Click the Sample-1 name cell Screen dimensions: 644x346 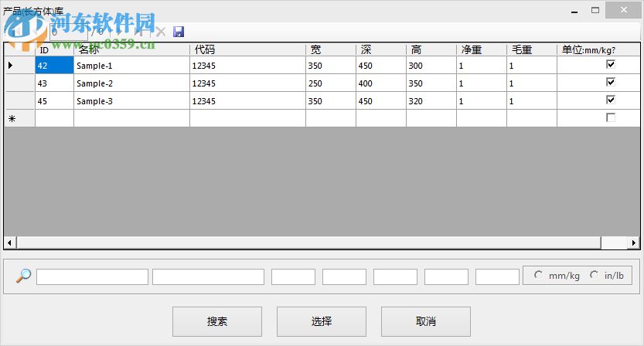click(131, 65)
